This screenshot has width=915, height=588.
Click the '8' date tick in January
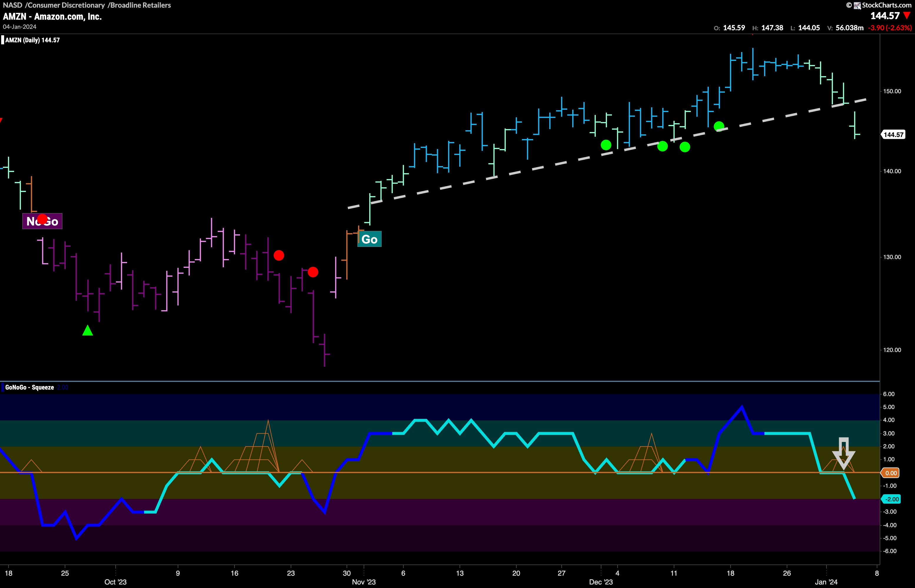click(877, 573)
